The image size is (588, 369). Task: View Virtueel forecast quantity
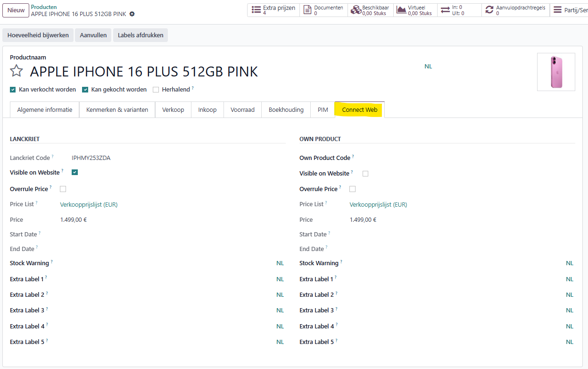tap(414, 10)
